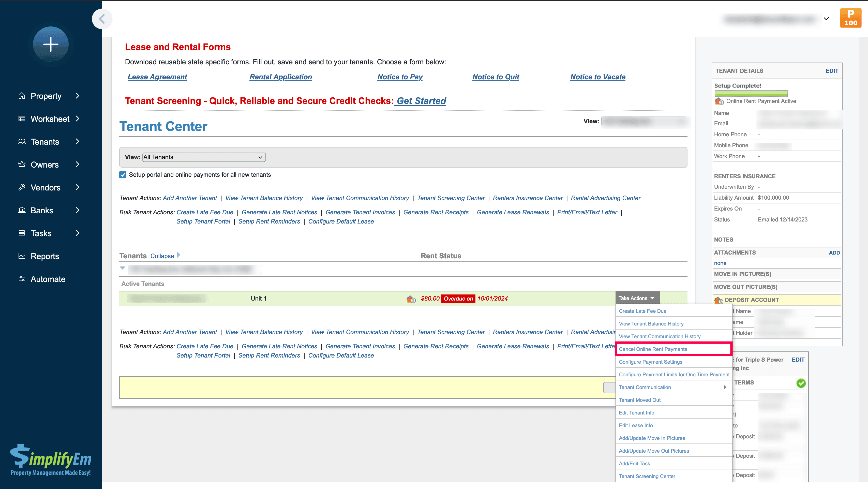Viewport: 868px width, 489px height.
Task: Click the Automate sliders icon
Action: point(22,279)
